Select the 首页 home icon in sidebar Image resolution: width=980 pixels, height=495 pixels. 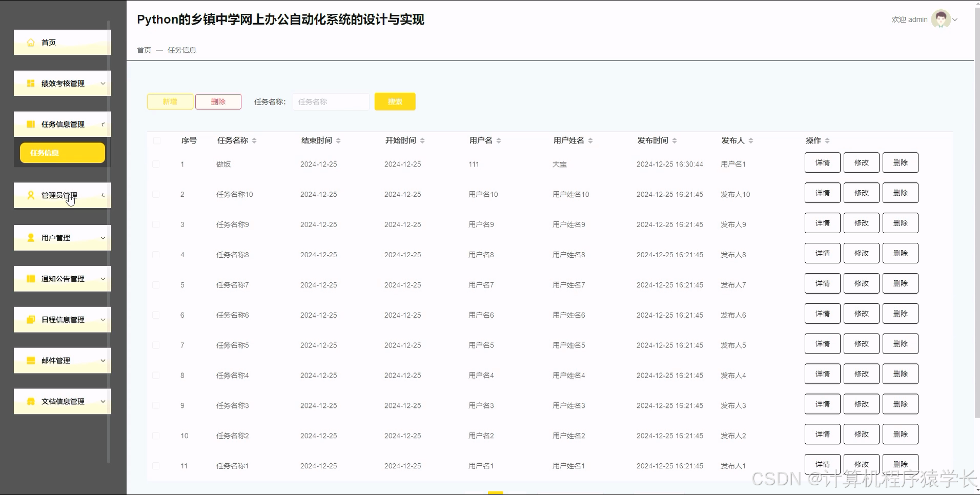point(31,43)
